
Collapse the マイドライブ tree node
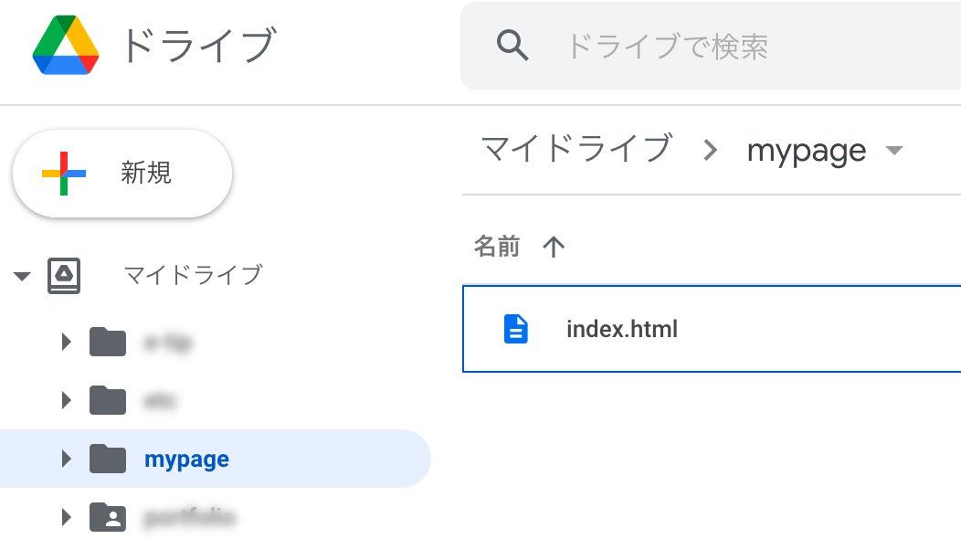point(23,276)
